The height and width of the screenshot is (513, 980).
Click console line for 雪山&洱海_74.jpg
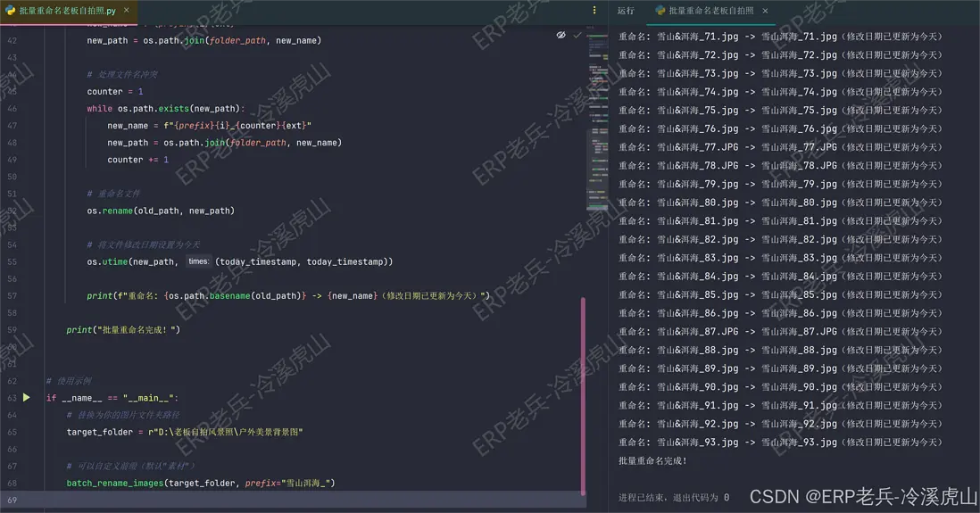[780, 92]
